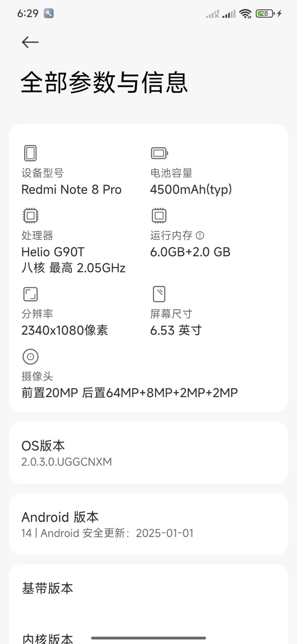
Task: Open the Android 版本 entry
Action: click(x=148, y=524)
